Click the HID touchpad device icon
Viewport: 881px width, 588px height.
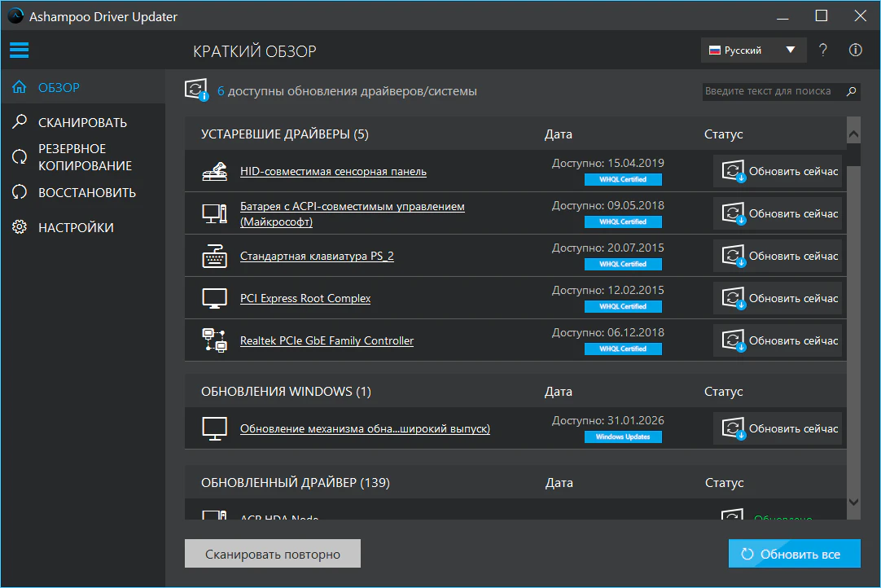214,172
